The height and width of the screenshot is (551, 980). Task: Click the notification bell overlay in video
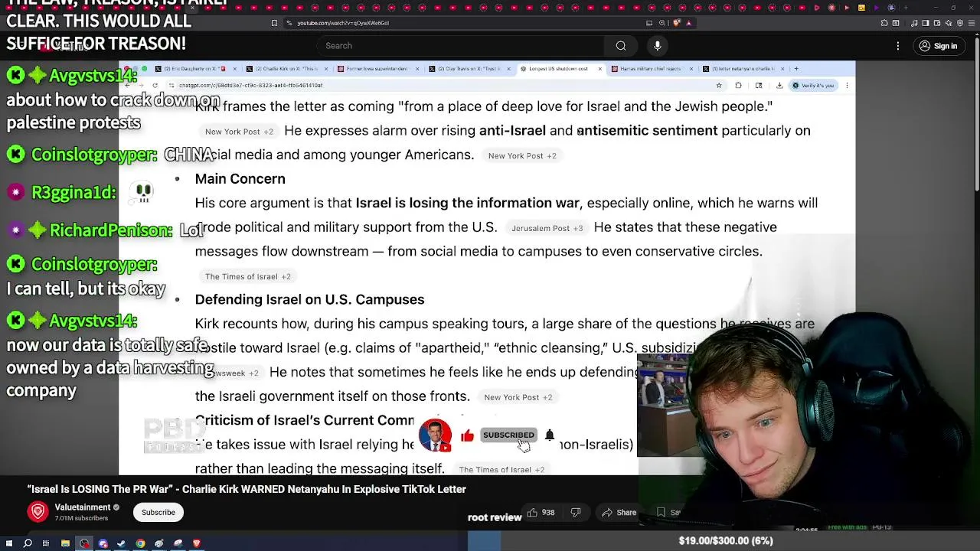(x=550, y=435)
